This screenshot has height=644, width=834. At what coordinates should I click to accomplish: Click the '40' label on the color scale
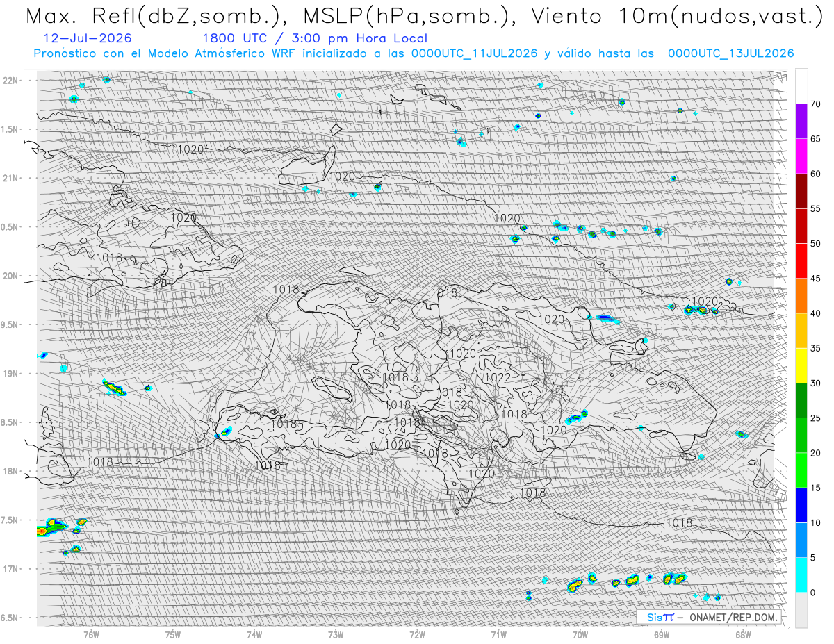[x=815, y=313]
